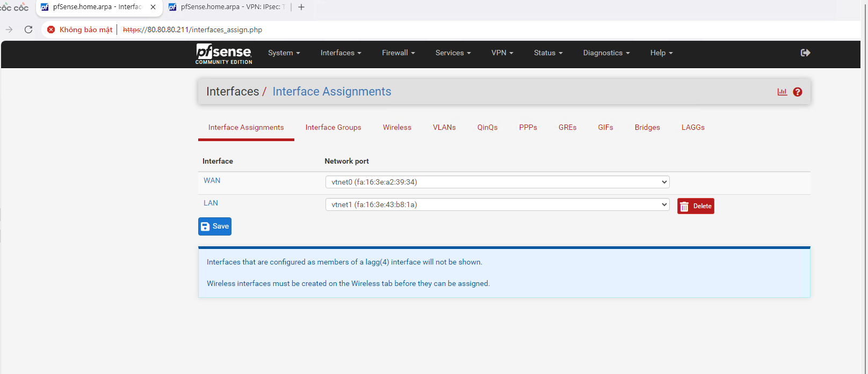The height and width of the screenshot is (374, 868).
Task: Open the VLANs tab
Action: point(444,127)
